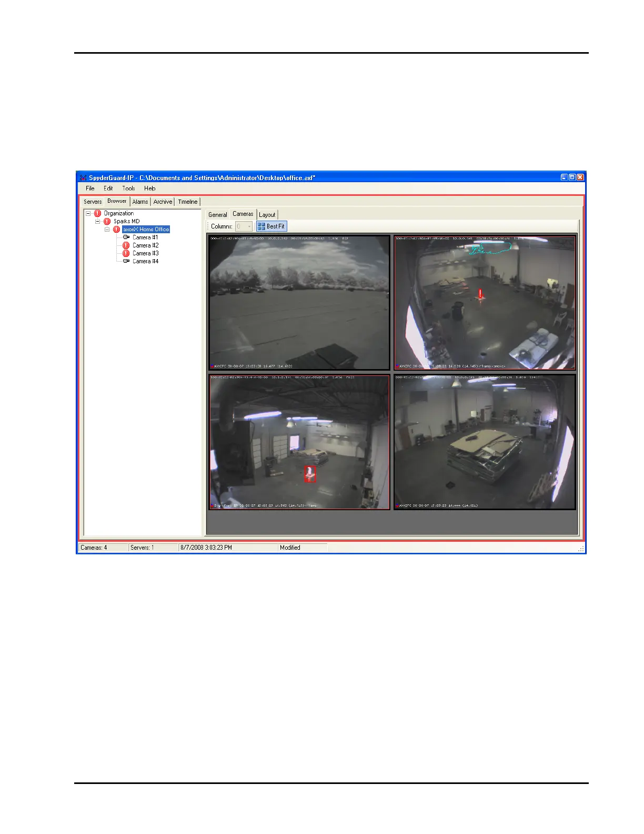Collapse the Organization tree node
This screenshot has width=644, height=834.
coord(88,214)
